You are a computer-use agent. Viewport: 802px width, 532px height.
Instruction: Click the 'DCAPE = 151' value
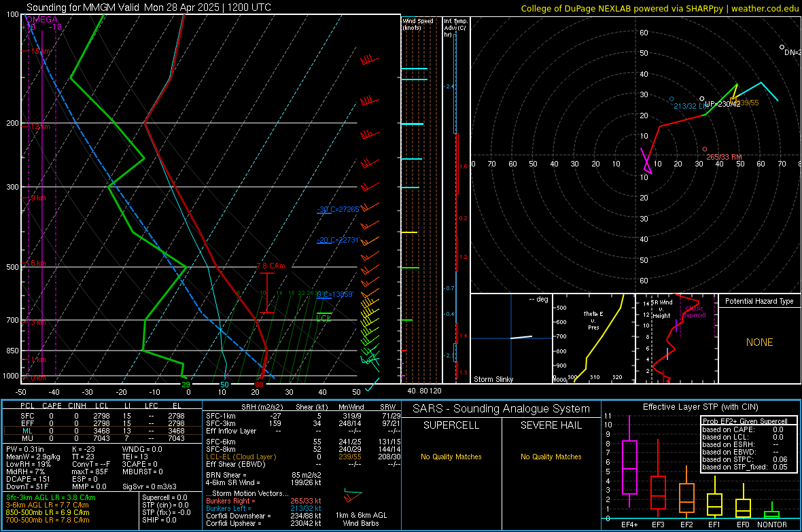(28, 479)
